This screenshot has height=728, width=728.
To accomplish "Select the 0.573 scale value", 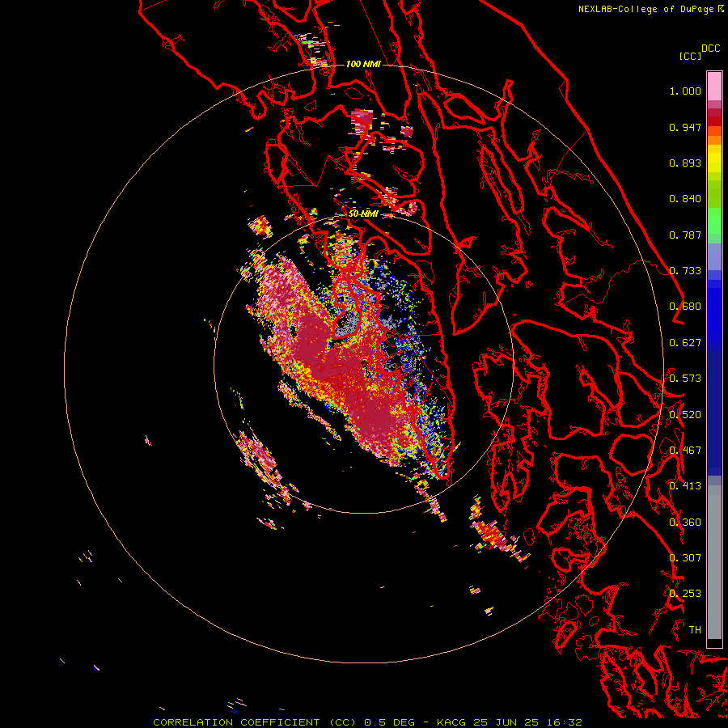I will (685, 379).
